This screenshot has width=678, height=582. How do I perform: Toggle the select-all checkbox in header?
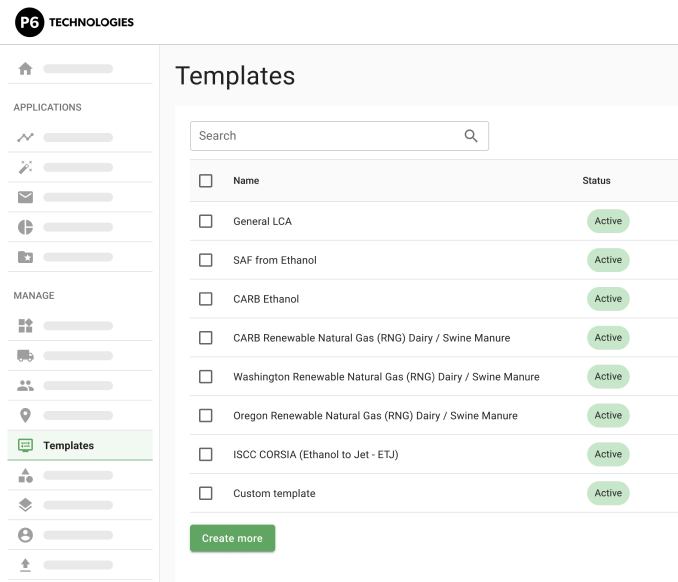205,180
